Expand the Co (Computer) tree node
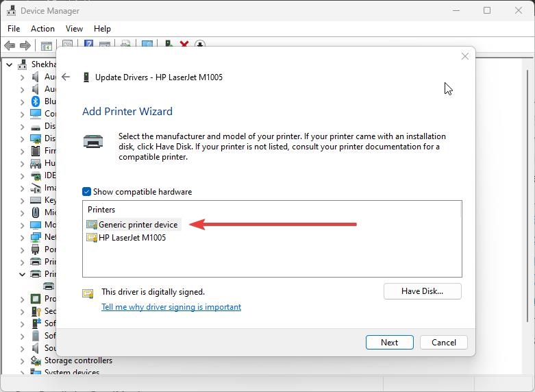The height and width of the screenshot is (392, 535). (x=22, y=114)
